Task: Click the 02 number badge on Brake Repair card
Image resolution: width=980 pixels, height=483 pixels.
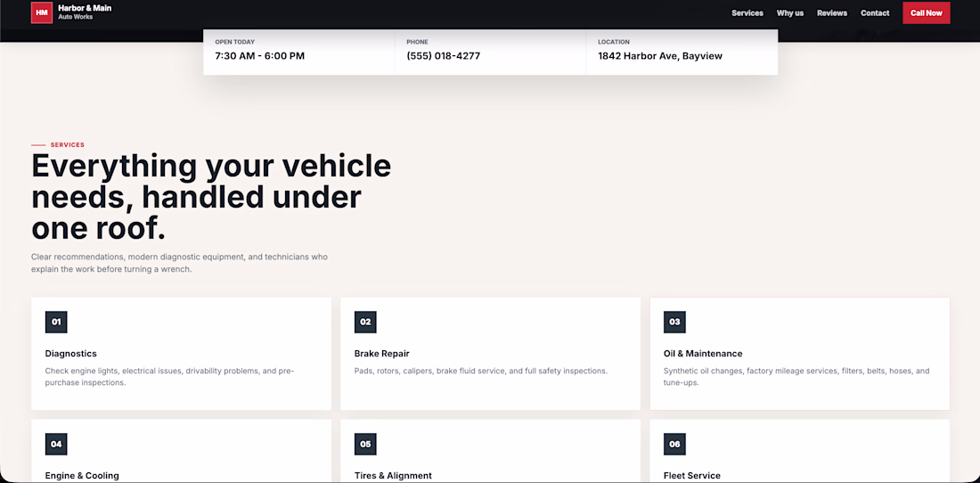Action: point(365,323)
